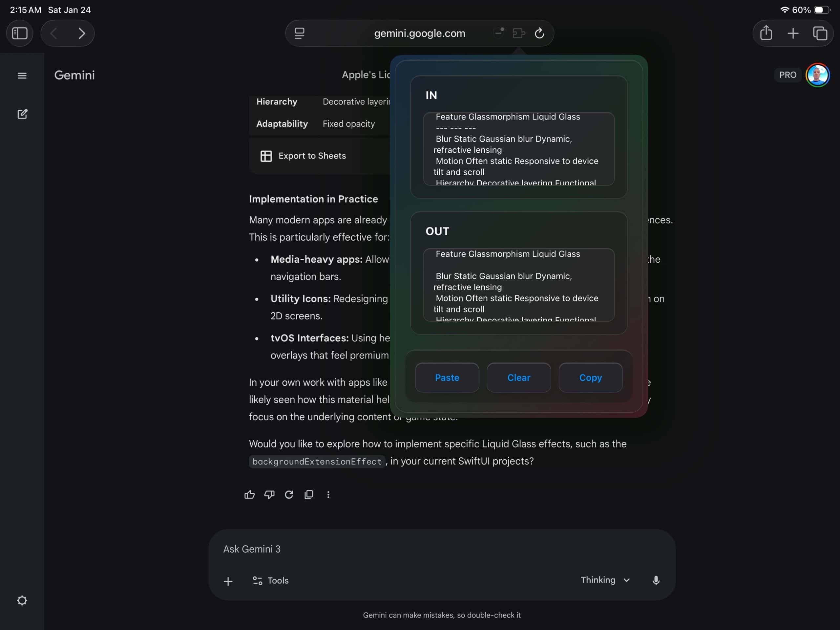Image resolution: width=840 pixels, height=630 pixels.
Task: Attach a file using the plus icon
Action: click(x=228, y=581)
